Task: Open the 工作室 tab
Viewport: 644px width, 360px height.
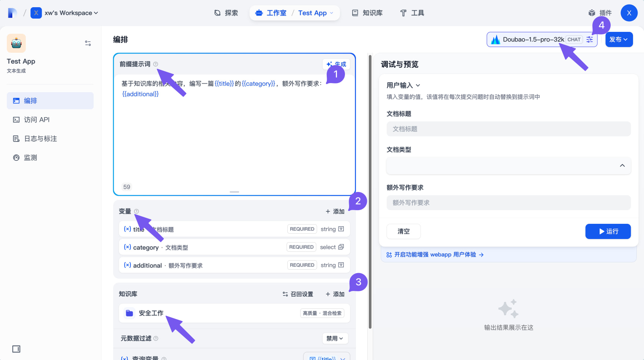Action: click(271, 13)
